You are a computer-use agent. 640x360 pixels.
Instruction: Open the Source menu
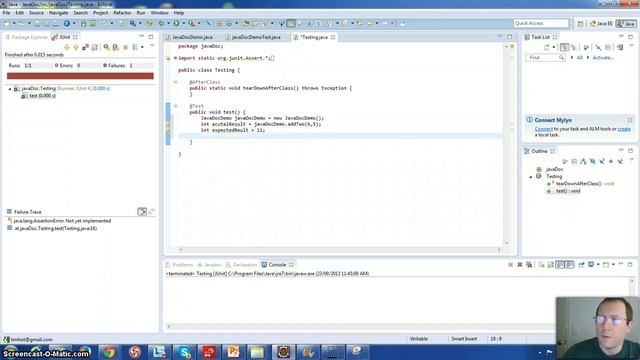(x=36, y=13)
